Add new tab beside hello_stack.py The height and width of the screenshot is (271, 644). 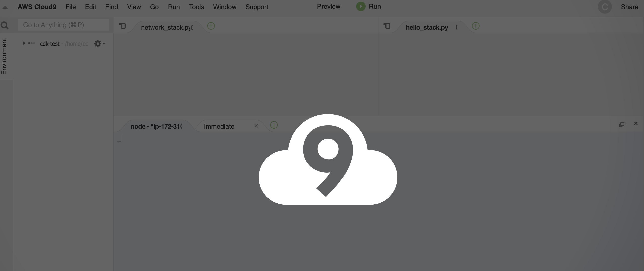point(476,26)
